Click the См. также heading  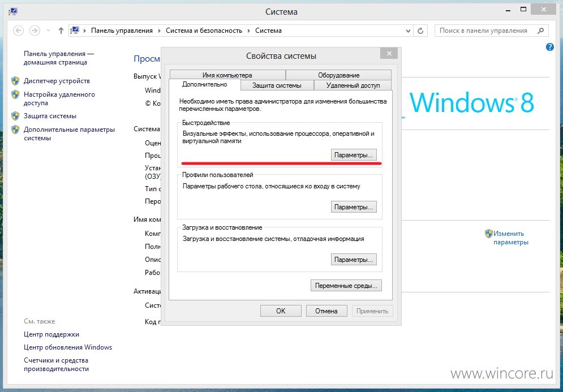coord(40,321)
